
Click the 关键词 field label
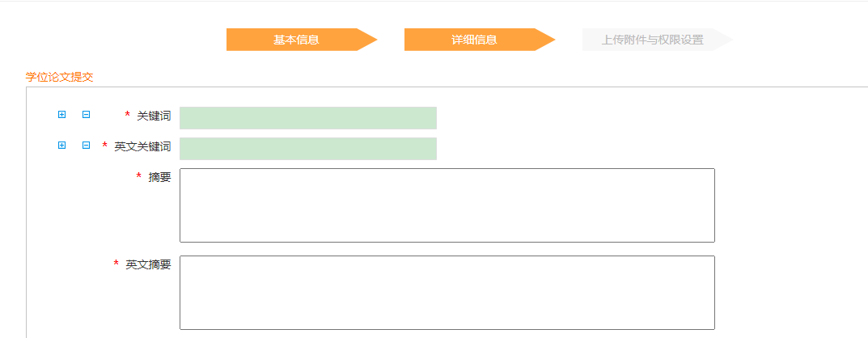(154, 116)
